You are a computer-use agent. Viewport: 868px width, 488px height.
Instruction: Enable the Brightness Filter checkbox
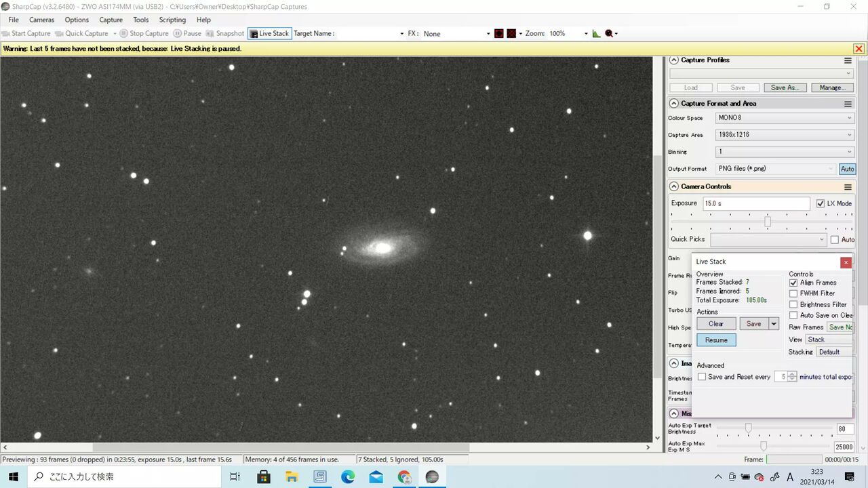[793, 304]
